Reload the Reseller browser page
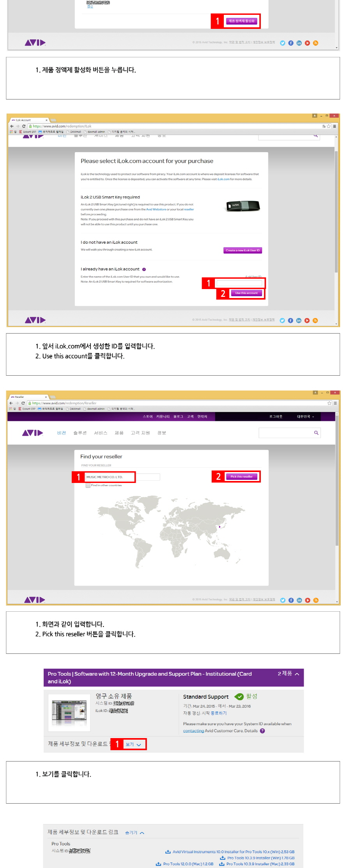 23,403
